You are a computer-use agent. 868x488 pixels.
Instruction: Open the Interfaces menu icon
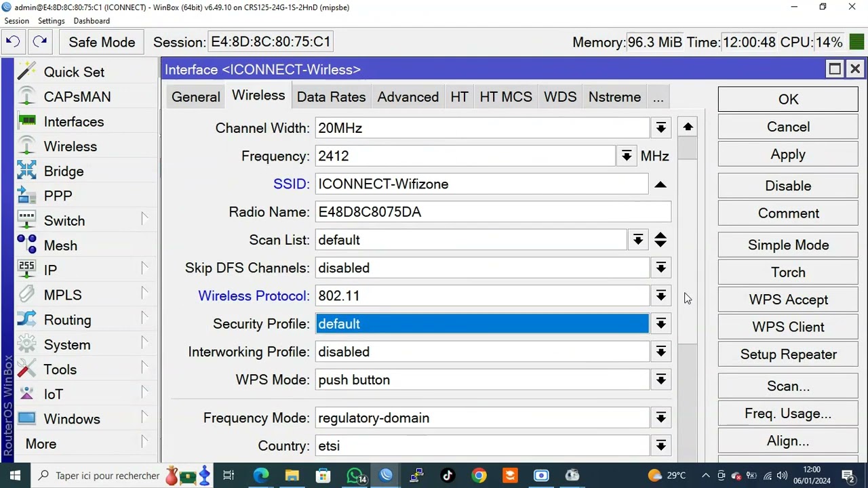[26, 121]
